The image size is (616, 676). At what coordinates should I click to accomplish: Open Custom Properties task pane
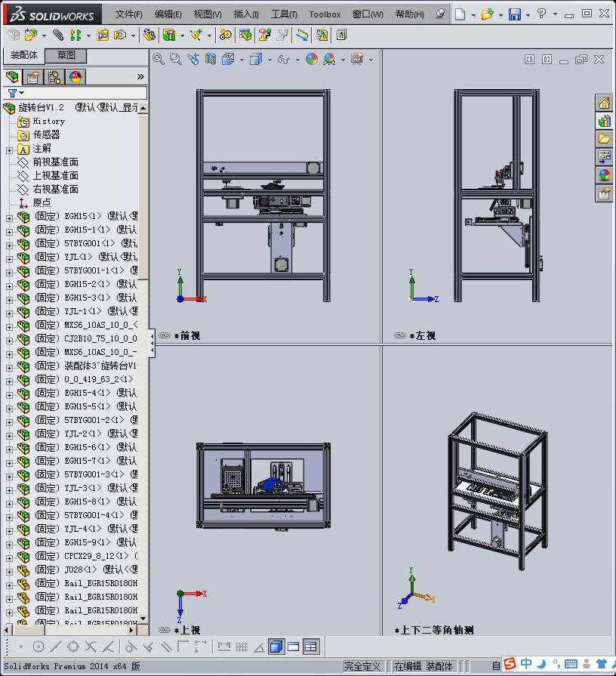pos(604,193)
